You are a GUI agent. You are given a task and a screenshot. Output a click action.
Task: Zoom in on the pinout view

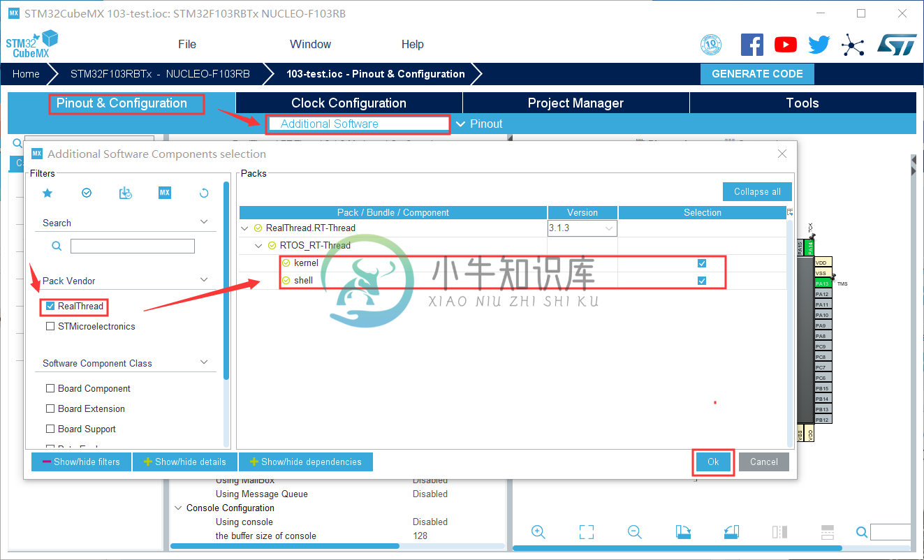tap(538, 532)
